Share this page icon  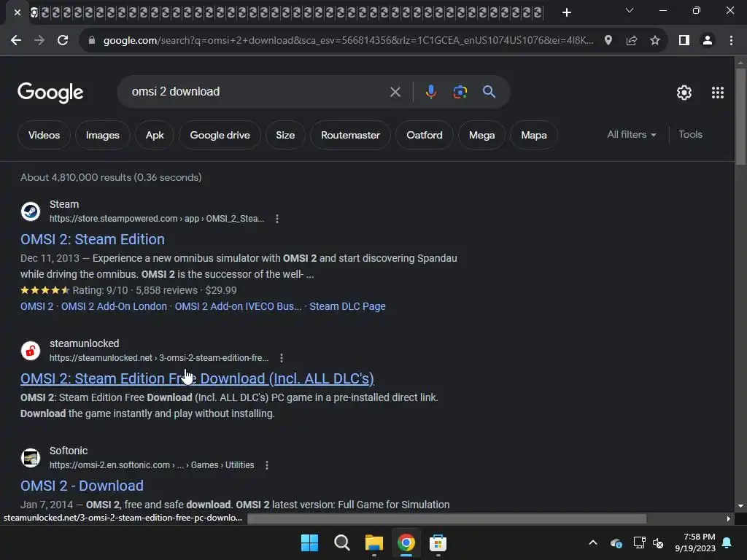pos(632,41)
